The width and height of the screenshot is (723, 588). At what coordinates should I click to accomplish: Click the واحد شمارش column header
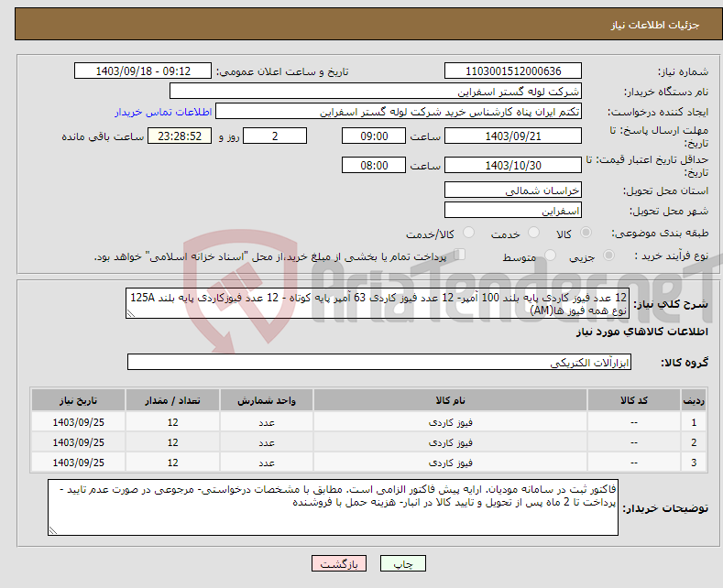[x=267, y=400]
